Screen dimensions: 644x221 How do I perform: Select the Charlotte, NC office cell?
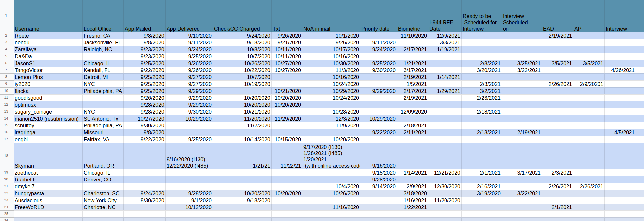[103, 207]
